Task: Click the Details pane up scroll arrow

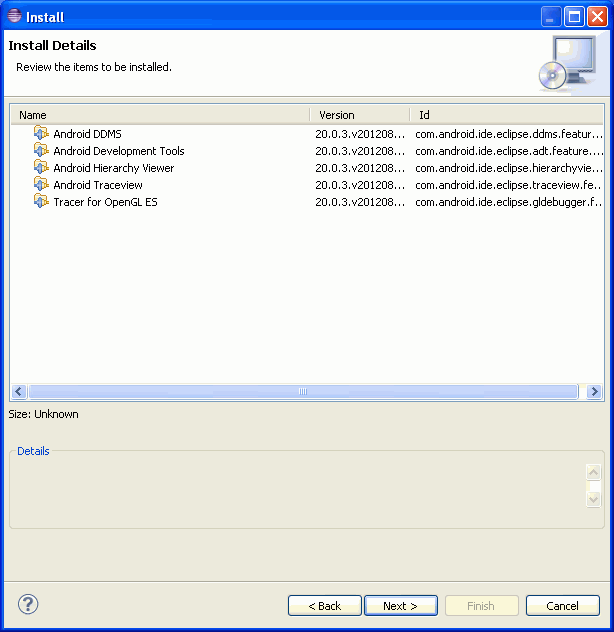Action: 593,472
